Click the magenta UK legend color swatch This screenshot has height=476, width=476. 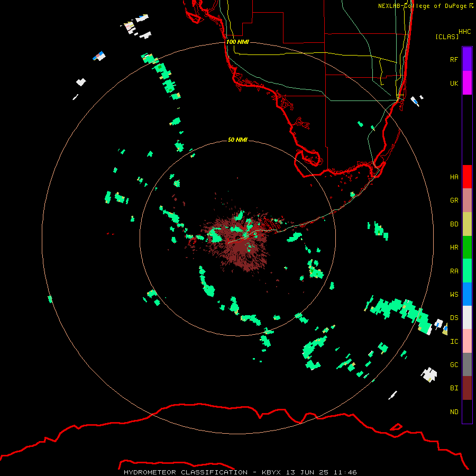click(467, 83)
